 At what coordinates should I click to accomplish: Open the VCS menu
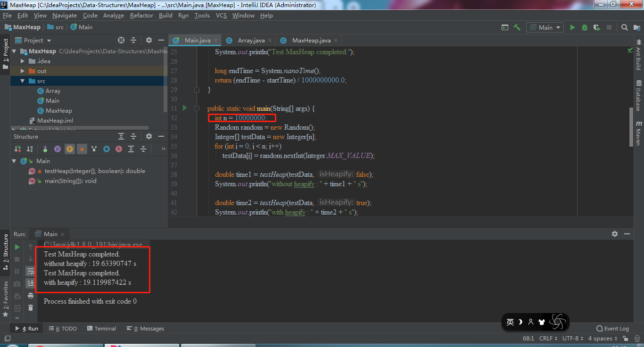tap(221, 16)
